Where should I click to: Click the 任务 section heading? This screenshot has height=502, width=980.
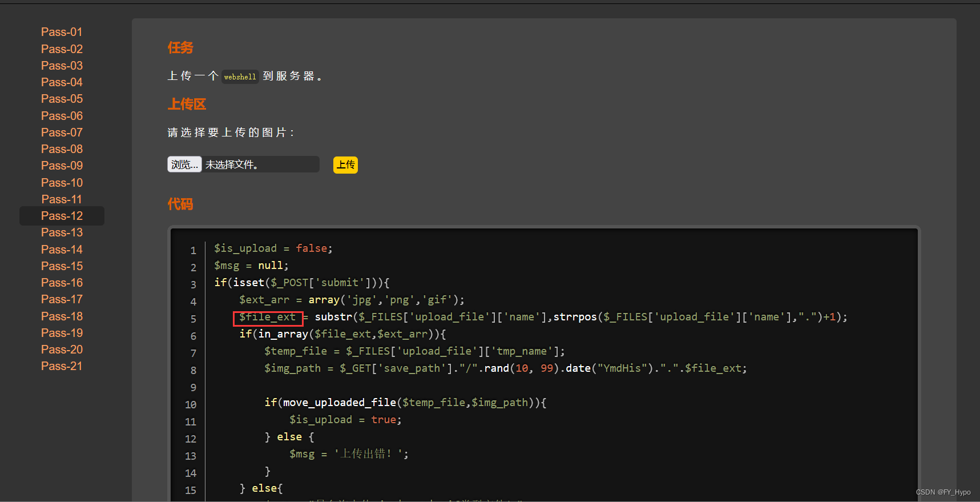(x=180, y=48)
